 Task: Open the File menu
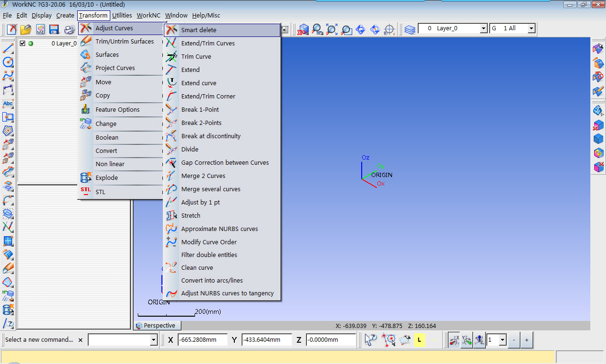click(x=7, y=15)
